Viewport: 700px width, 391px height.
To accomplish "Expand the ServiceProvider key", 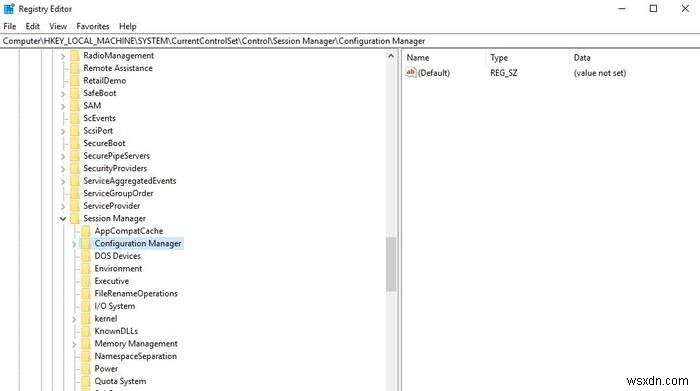I will tap(63, 206).
